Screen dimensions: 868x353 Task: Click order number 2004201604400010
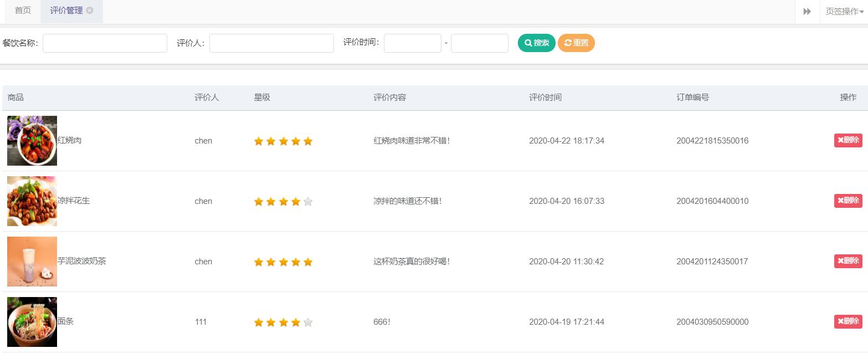click(x=712, y=201)
